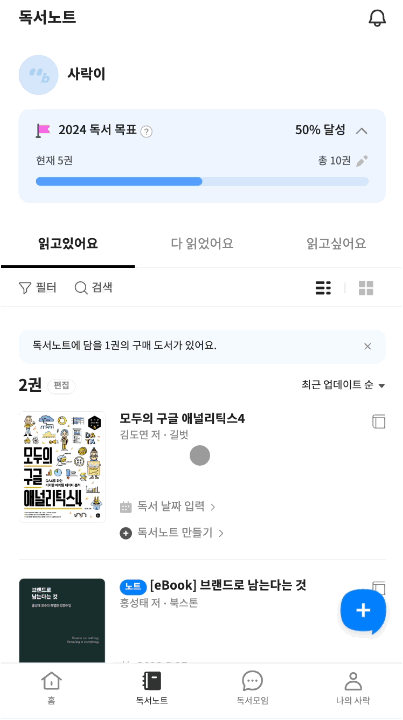Open 독서 날짜 입력 for the first book
The image size is (403, 720).
167,506
